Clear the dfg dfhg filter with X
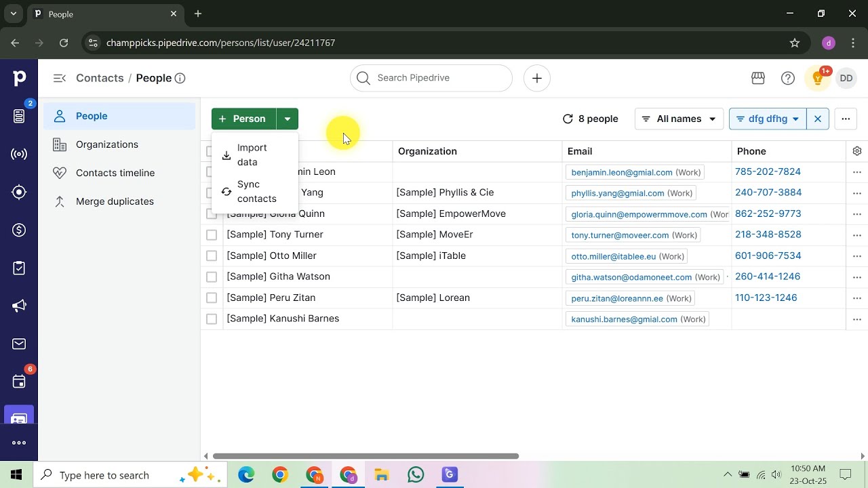868x488 pixels. click(x=818, y=119)
